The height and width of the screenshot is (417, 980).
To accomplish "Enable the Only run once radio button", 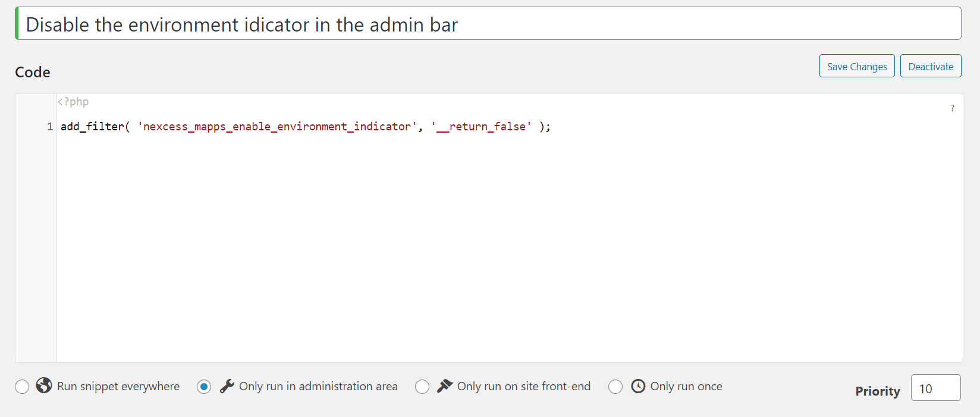I will (615, 387).
